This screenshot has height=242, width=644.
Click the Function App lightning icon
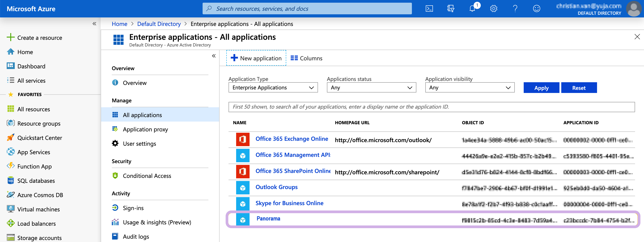pos(11,166)
